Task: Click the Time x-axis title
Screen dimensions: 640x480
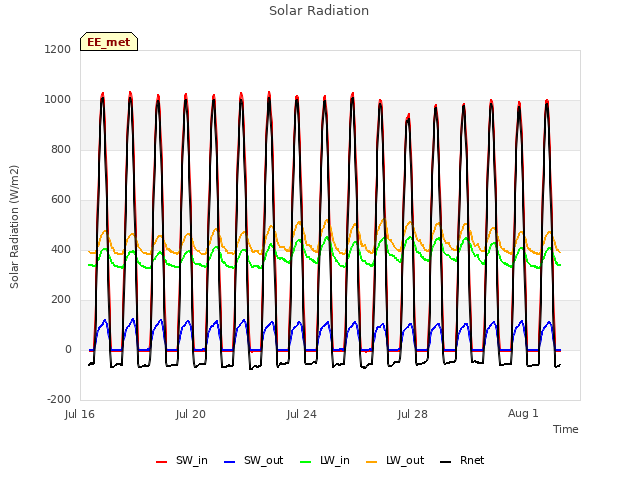Action: 566,429
